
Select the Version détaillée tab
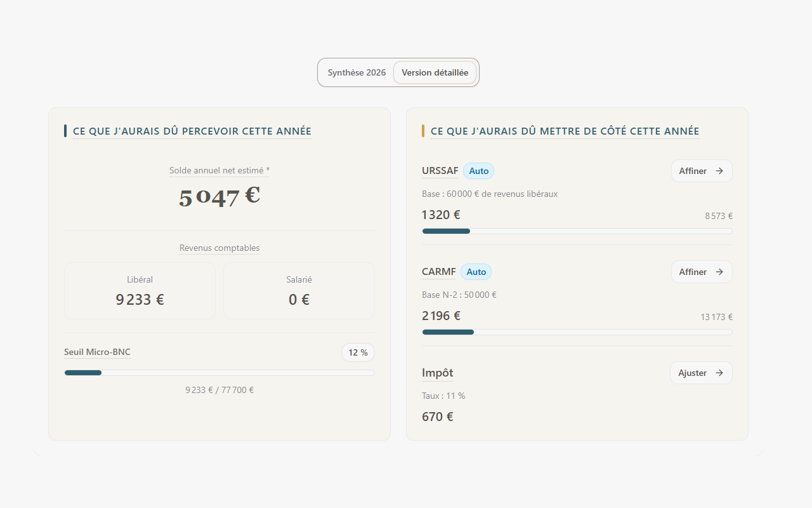tap(435, 72)
